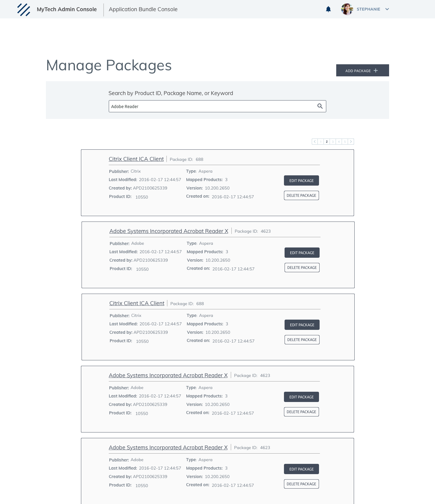Viewport: 435px width, 504px height.
Task: Click 'Created by: APD2100625339' on the first Citrix card
Action: [138, 188]
